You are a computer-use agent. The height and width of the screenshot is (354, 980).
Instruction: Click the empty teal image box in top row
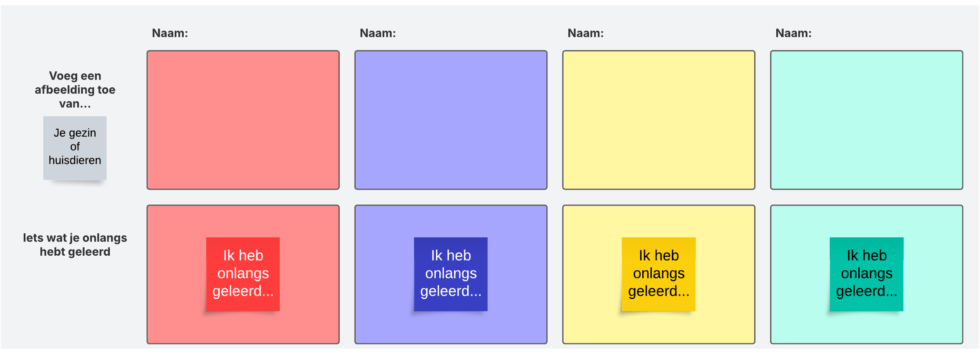tap(866, 120)
